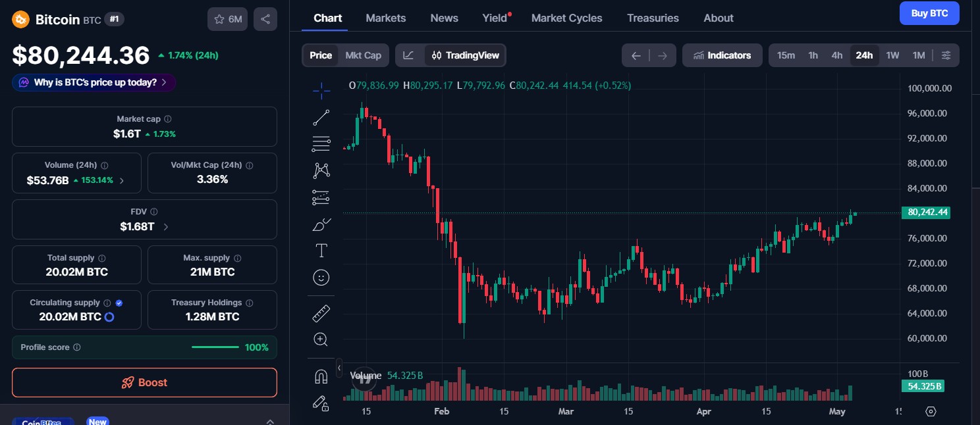Select the forecasting and measurement tool
Screen dimensions: 980x425
[321, 197]
